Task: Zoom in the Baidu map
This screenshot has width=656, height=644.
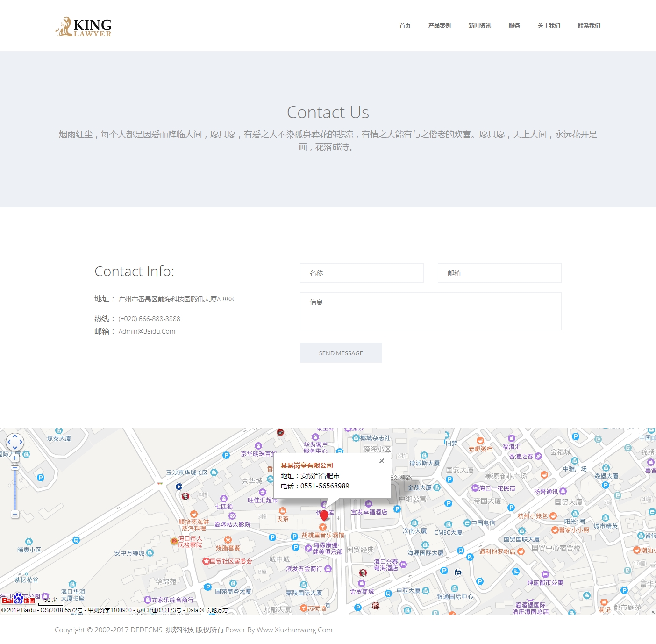Action: (15, 458)
